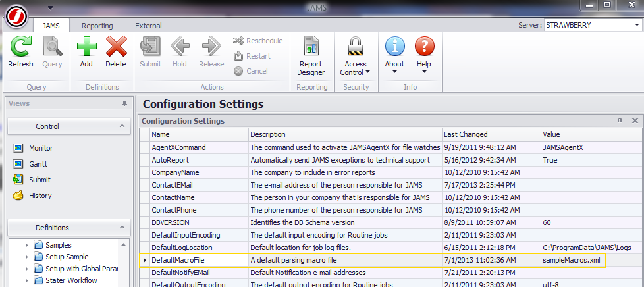The width and height of the screenshot is (644, 287).
Task: Open the Submit view in Control
Action: 32,180
